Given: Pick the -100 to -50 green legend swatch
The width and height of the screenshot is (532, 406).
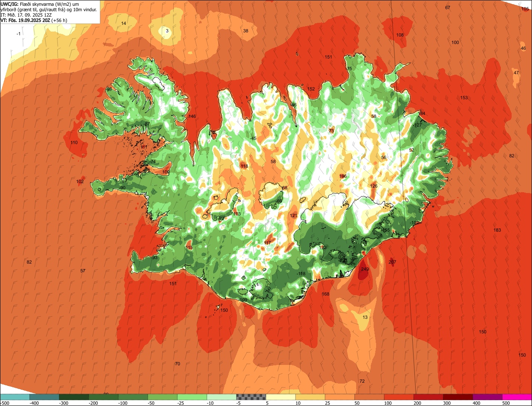Looking at the screenshot, I should [133, 397].
